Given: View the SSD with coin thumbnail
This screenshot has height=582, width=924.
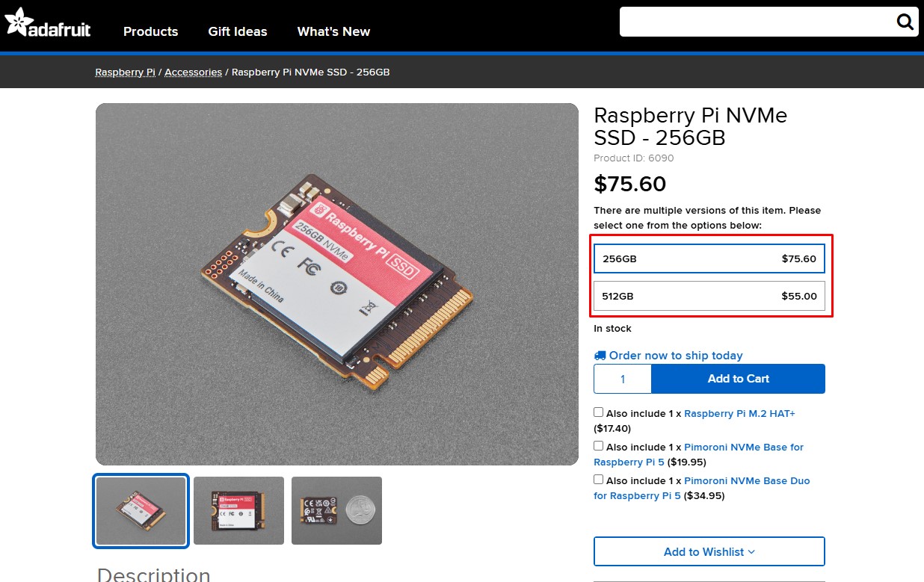Looking at the screenshot, I should 336,511.
